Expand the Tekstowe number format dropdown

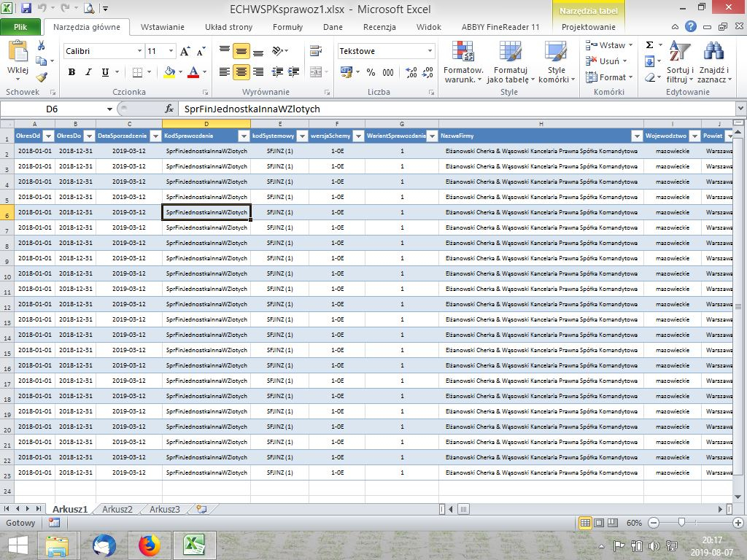[x=430, y=51]
